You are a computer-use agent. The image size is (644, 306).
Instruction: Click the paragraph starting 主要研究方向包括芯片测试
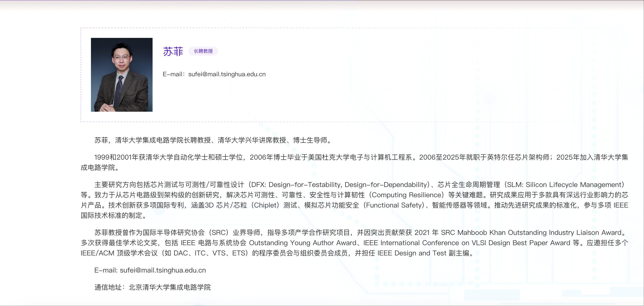354,200
